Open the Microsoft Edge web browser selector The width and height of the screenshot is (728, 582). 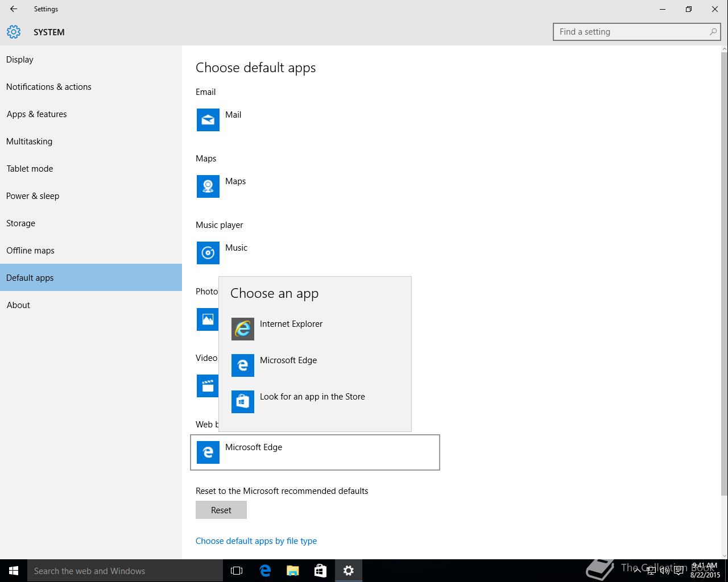click(x=315, y=452)
